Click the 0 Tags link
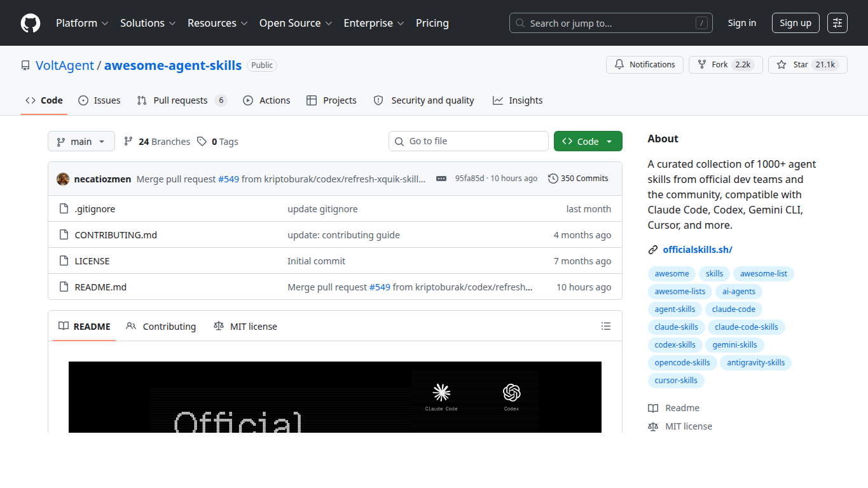Image resolution: width=868 pixels, height=488 pixels. [x=217, y=141]
